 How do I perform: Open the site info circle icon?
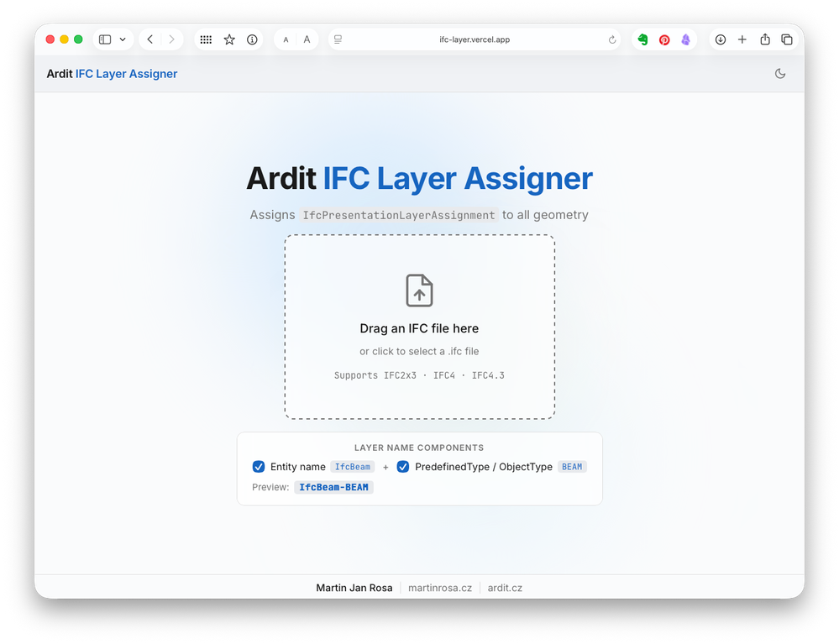(252, 39)
